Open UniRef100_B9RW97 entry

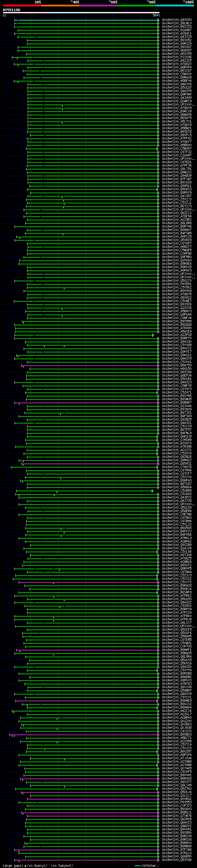(177, 403)
